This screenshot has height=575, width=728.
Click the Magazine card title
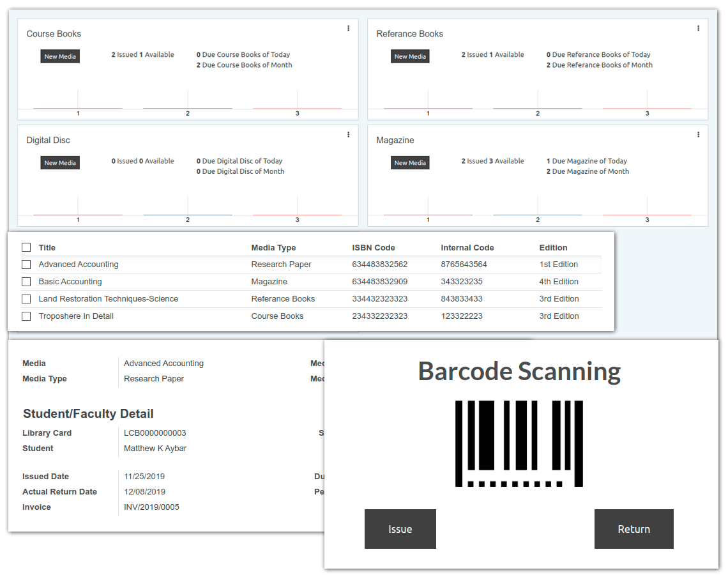pyautogui.click(x=395, y=141)
